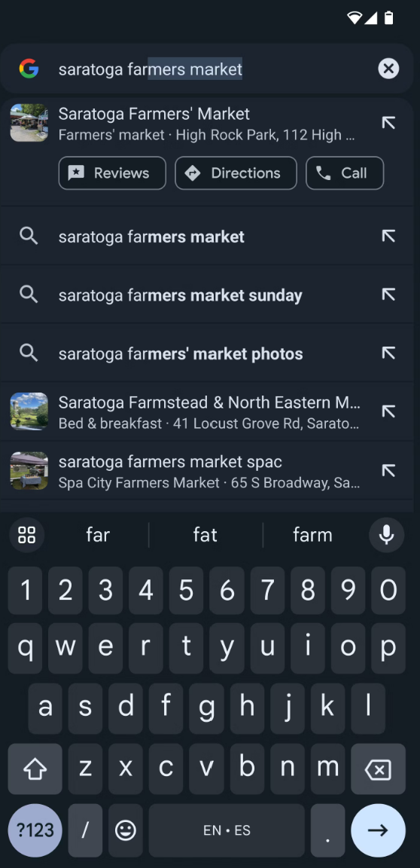Switch to the ?123 symbols keyboard

point(35,830)
